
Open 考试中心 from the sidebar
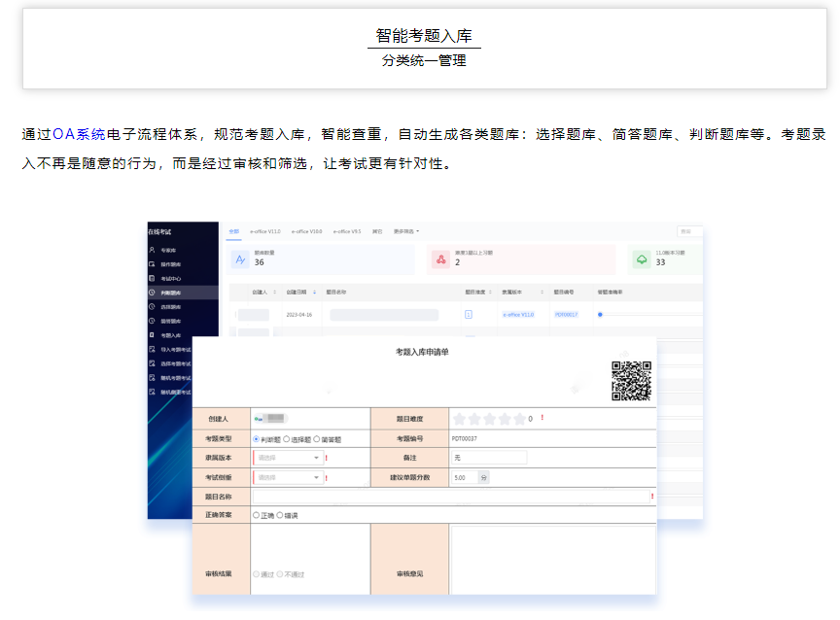pyautogui.click(x=170, y=278)
